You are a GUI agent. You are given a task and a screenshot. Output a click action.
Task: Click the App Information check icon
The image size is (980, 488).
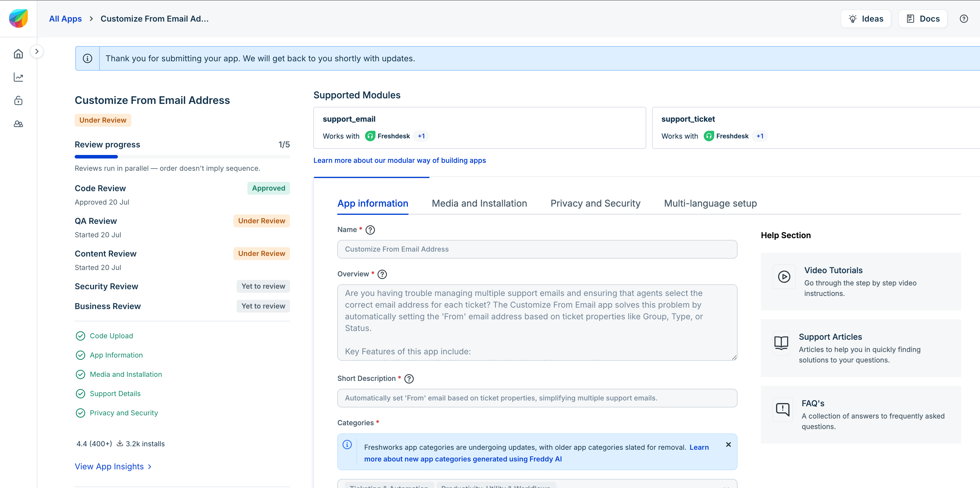click(x=80, y=355)
